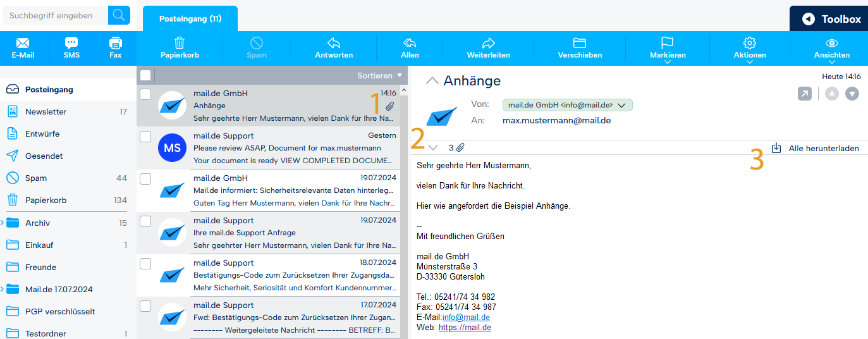Image resolution: width=868 pixels, height=339 pixels.
Task: Open 'Ihre mail.de Support Anfrage' message
Action: [x=269, y=233]
